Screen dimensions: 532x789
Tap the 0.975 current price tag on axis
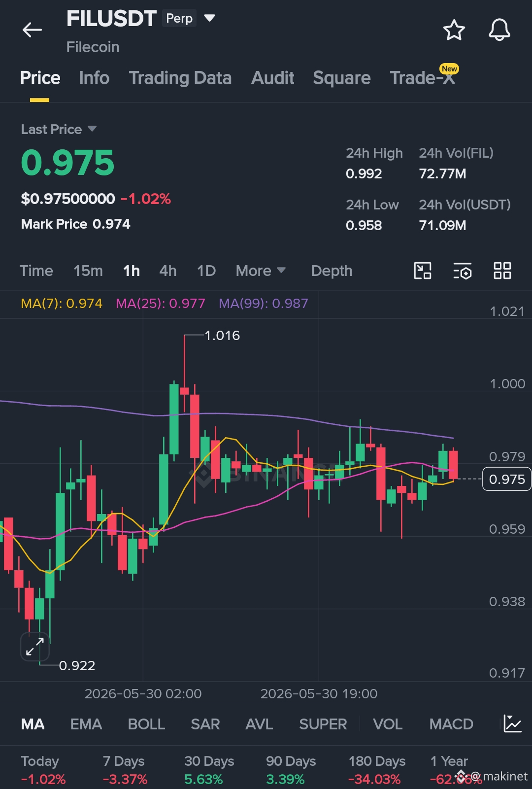pos(507,479)
